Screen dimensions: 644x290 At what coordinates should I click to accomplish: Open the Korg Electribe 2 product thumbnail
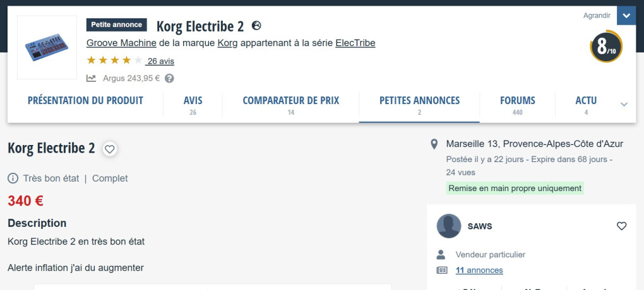(x=47, y=47)
